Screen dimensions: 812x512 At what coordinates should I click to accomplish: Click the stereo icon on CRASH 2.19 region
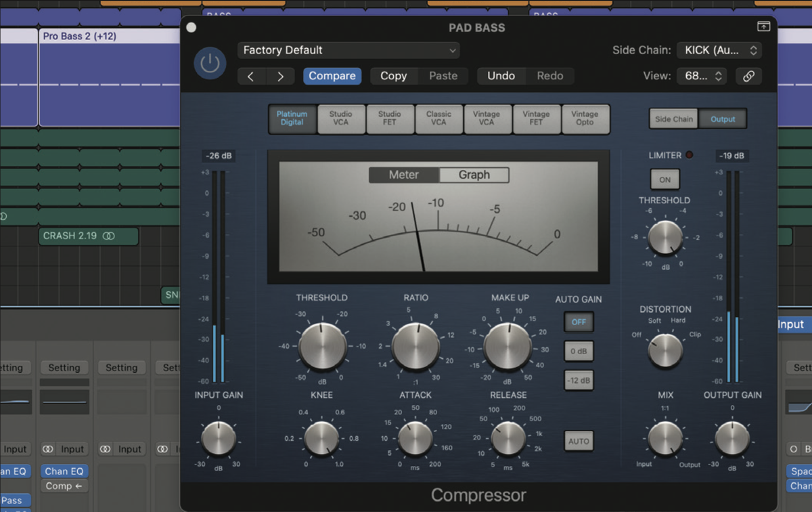click(x=109, y=236)
